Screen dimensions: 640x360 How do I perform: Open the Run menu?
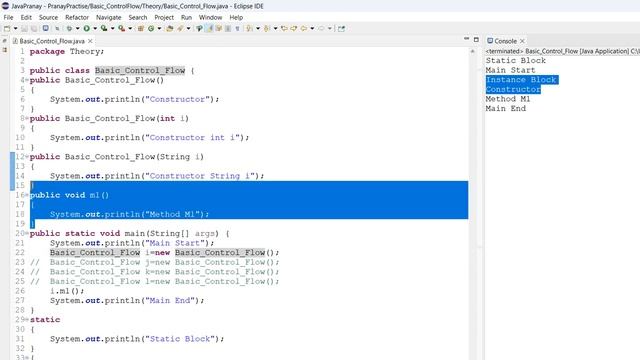coord(186,18)
